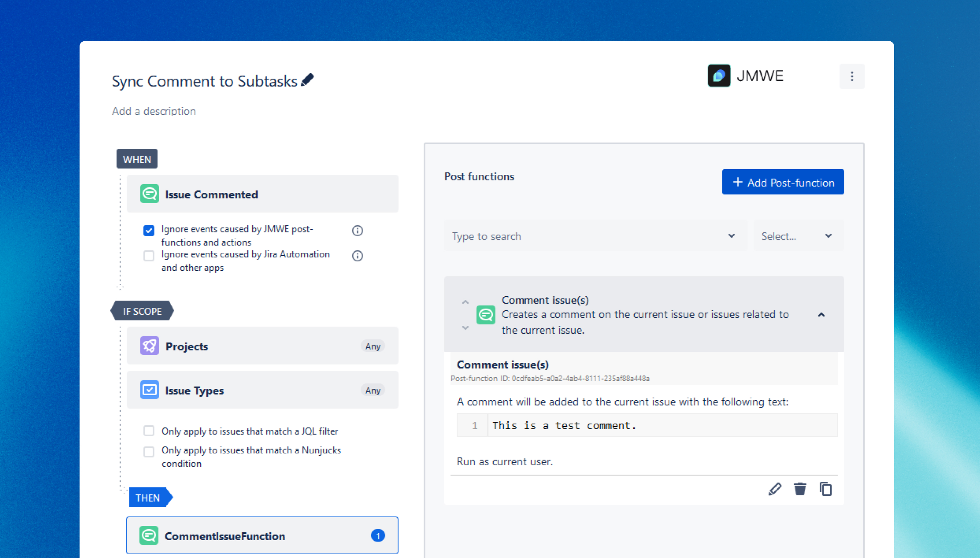Image resolution: width=980 pixels, height=558 pixels.
Task: Open the three-dot more options menu
Action: (x=851, y=76)
